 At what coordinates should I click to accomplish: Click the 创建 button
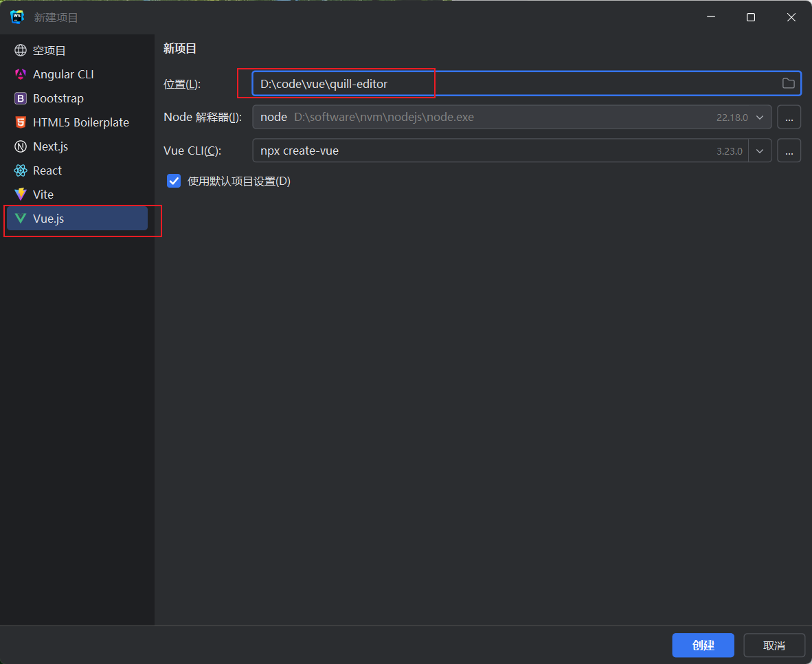[703, 645]
